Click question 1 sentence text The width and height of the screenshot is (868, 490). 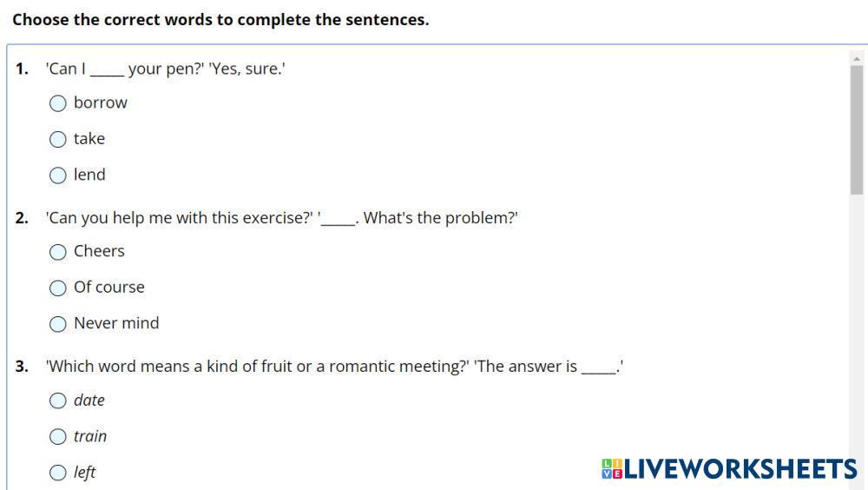tap(165, 69)
